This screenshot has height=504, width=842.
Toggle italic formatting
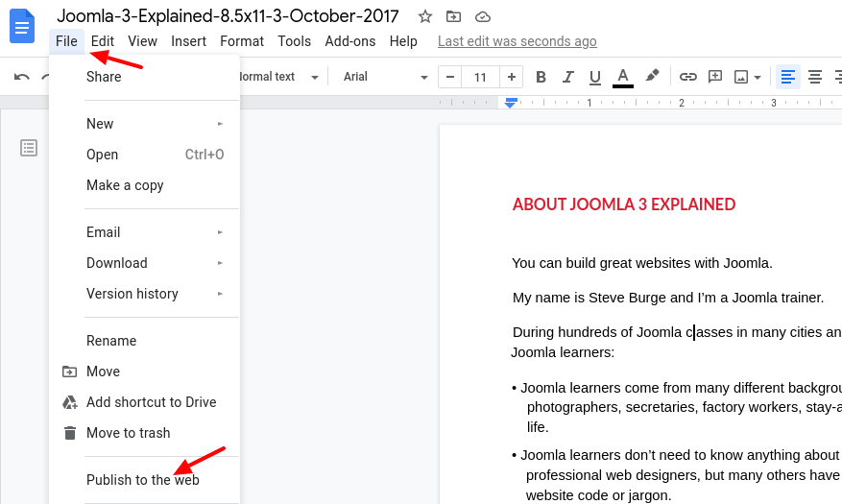(567, 78)
